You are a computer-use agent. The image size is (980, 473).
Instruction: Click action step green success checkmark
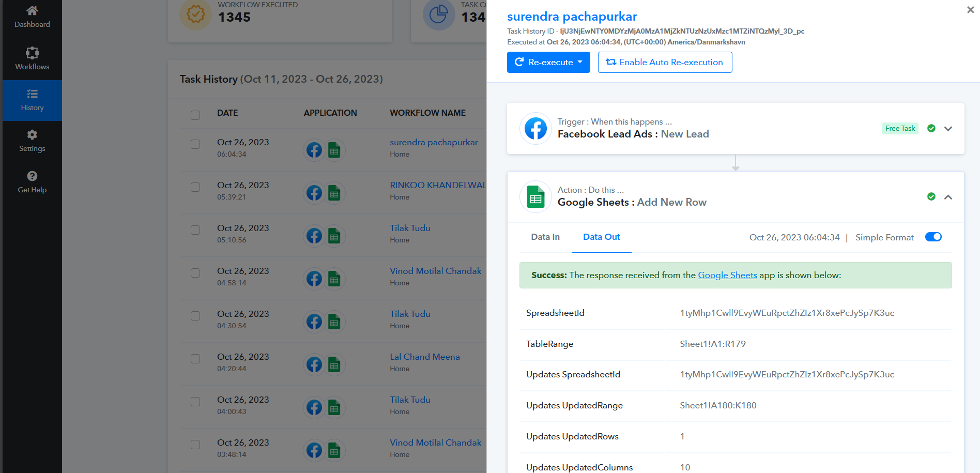(x=931, y=196)
